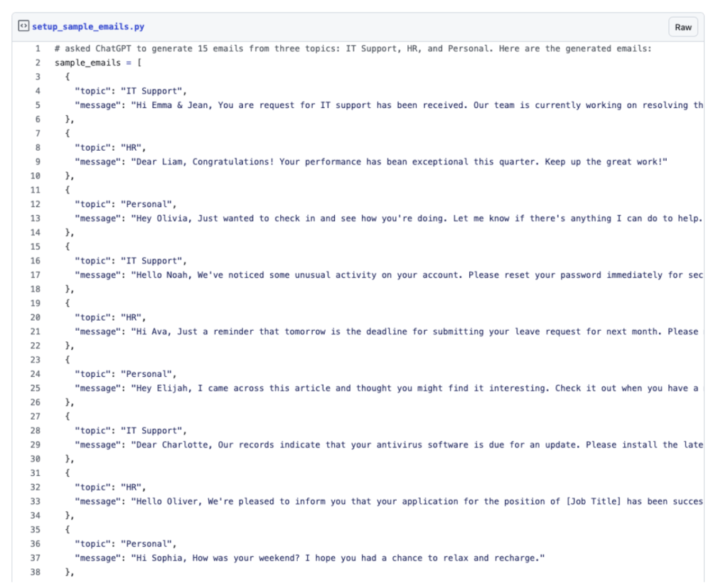Screen dimensions: 728x584
Task: Click line number 17
Action: (36, 275)
